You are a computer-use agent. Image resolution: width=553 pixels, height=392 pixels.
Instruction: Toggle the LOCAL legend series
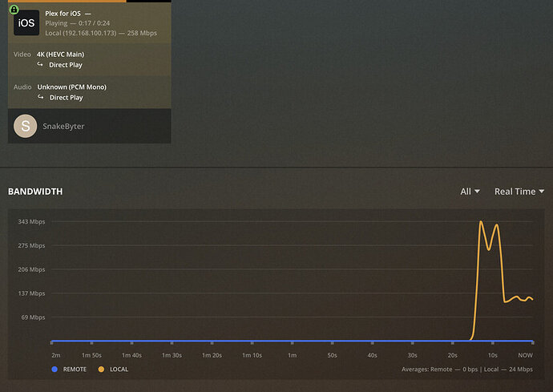113,369
